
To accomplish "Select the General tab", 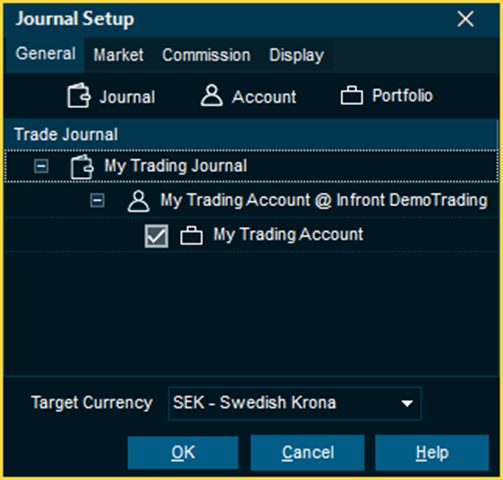I will [x=45, y=54].
